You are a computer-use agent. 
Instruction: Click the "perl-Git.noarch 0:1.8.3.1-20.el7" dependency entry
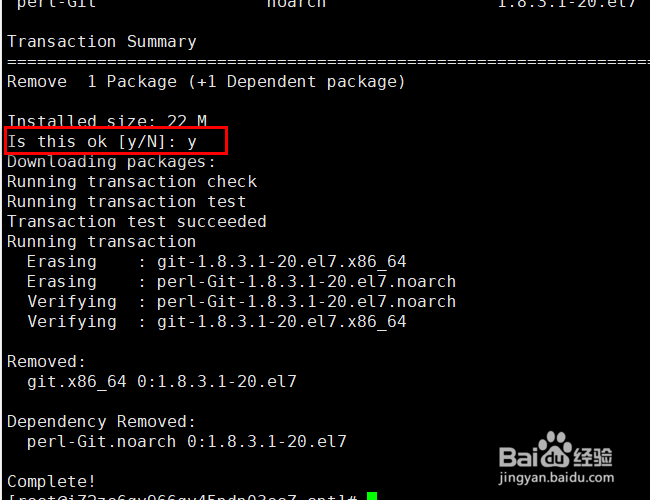(x=186, y=441)
